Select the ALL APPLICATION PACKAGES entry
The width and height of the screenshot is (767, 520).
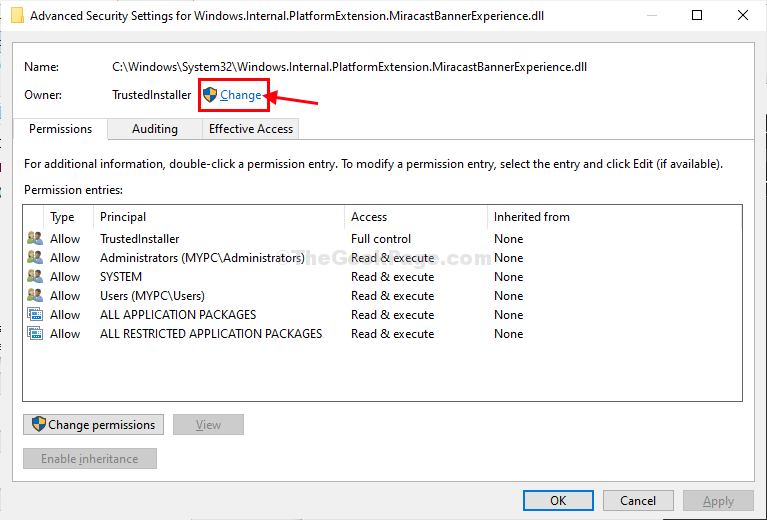[x=382, y=315]
